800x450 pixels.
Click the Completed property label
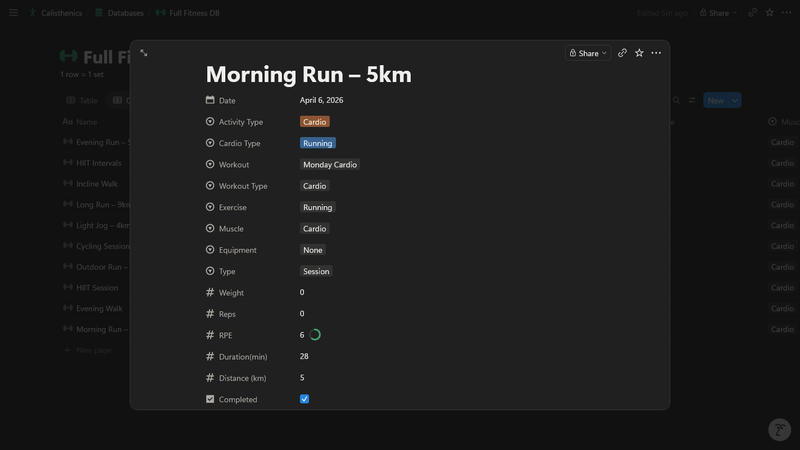[x=238, y=399]
